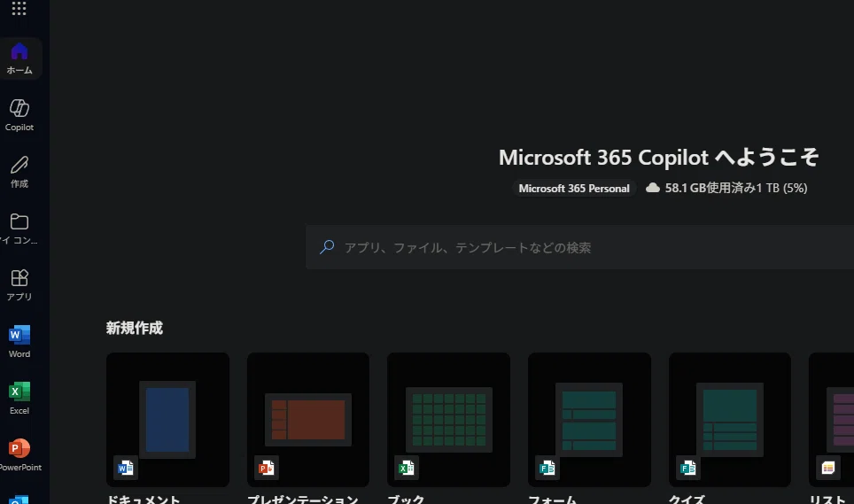The width and height of the screenshot is (854, 504).
Task: Click the cloud storage icon
Action: click(653, 188)
